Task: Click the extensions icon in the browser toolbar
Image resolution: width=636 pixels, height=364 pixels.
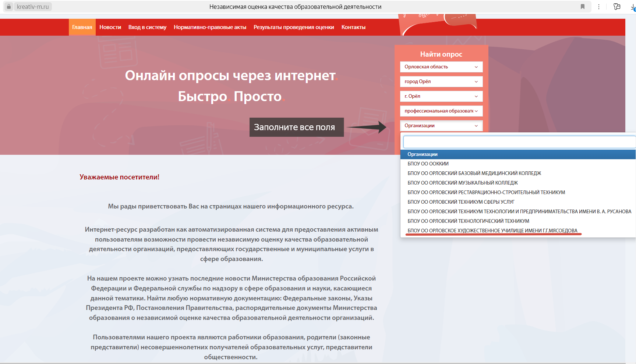Action: coord(617,7)
